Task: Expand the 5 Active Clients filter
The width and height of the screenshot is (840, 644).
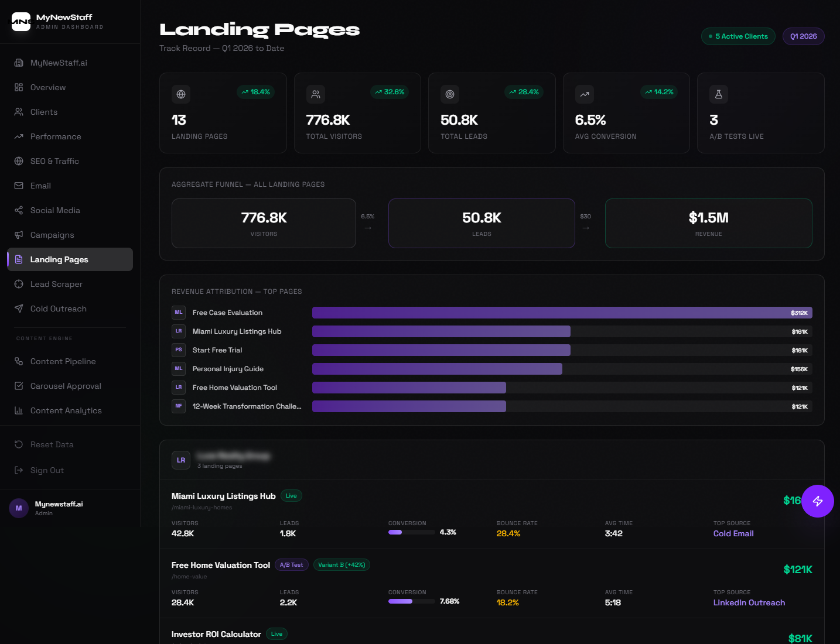Action: click(738, 36)
